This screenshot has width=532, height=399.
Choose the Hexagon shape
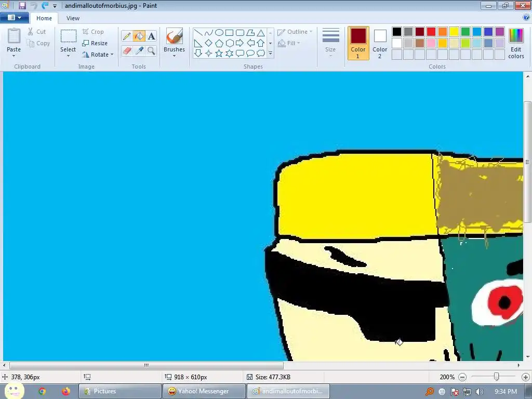point(229,43)
